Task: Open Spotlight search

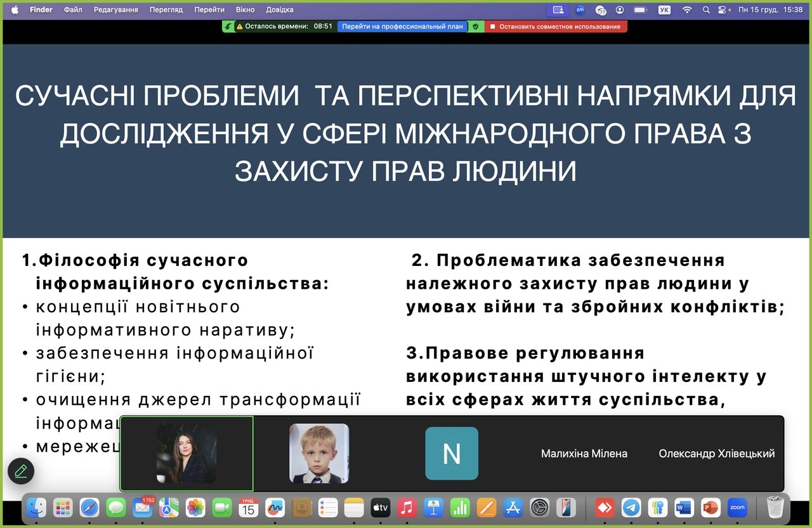Action: (x=706, y=10)
